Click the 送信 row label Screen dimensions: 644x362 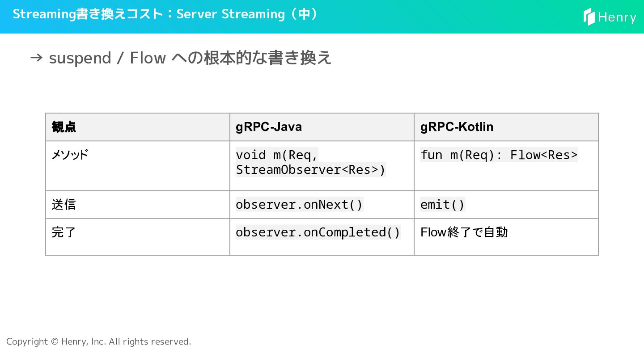(64, 205)
